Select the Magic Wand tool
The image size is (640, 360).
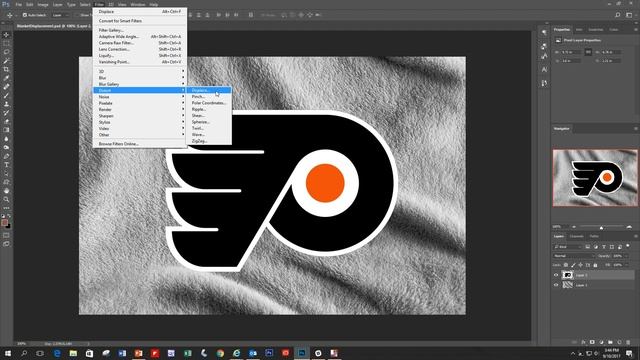coord(6,61)
